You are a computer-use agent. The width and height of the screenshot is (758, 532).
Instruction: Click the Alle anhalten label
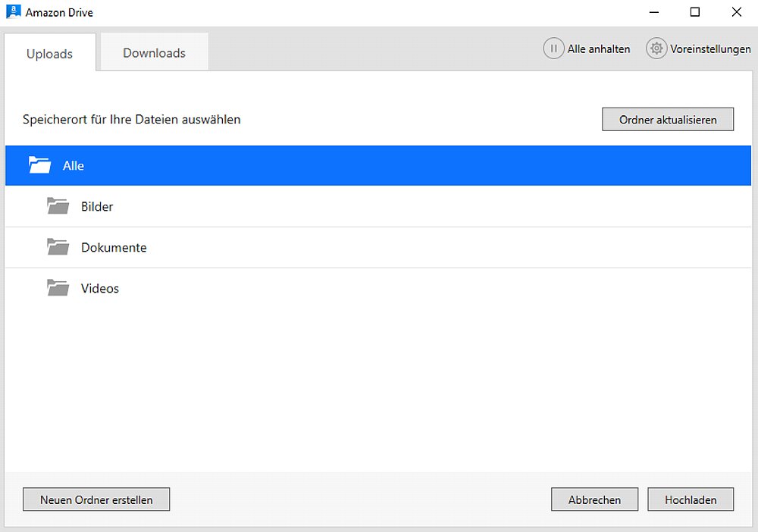click(x=599, y=49)
